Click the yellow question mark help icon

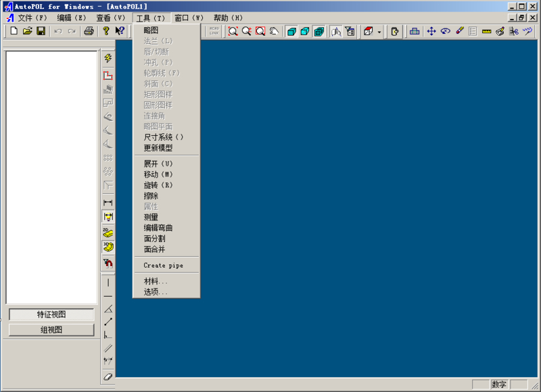coord(105,31)
